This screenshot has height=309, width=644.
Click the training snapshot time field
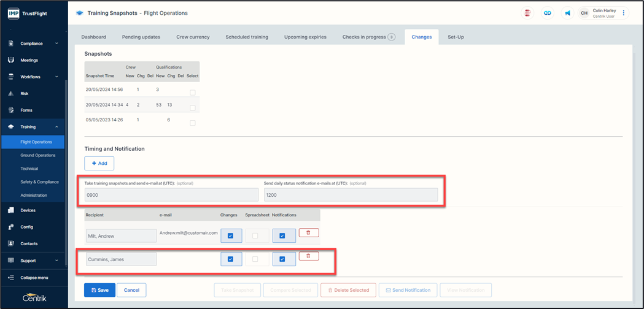click(x=171, y=195)
